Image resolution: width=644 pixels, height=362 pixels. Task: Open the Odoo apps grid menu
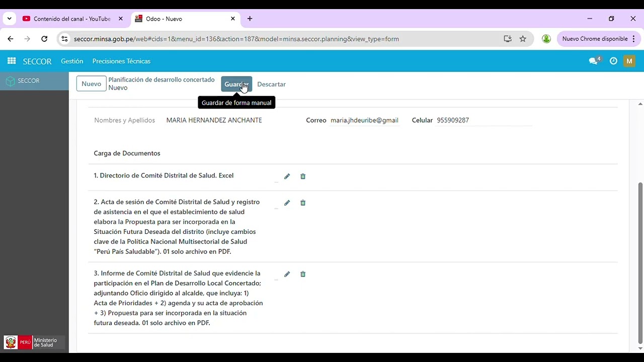tap(12, 61)
